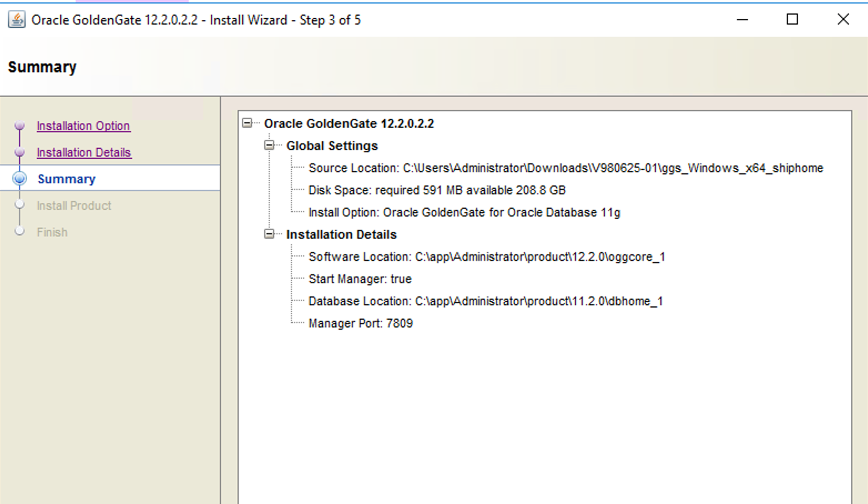Open the Installation Details step link
This screenshot has width=868, height=504.
84,153
